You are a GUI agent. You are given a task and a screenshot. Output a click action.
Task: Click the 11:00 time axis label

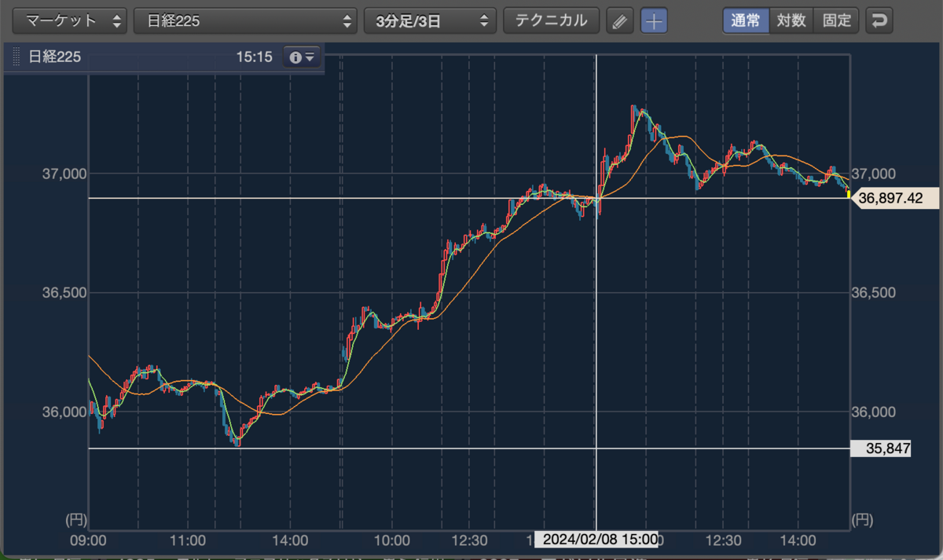click(x=188, y=540)
